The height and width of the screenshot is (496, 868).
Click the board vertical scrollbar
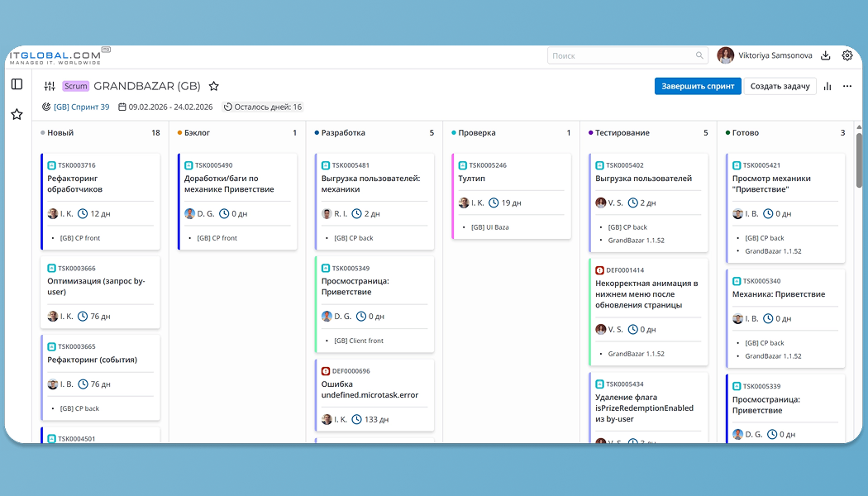click(859, 160)
